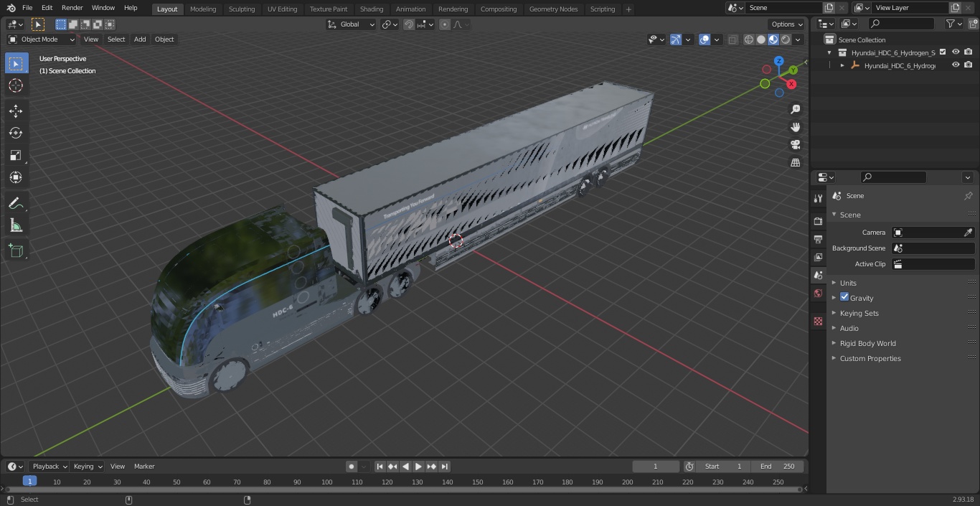
Task: Expand the Hyundai_HDC_6_Hydrog object tree
Action: coord(842,65)
